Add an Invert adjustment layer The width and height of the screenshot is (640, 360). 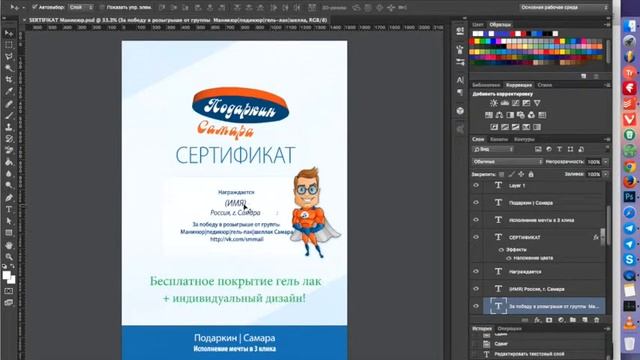click(494, 127)
